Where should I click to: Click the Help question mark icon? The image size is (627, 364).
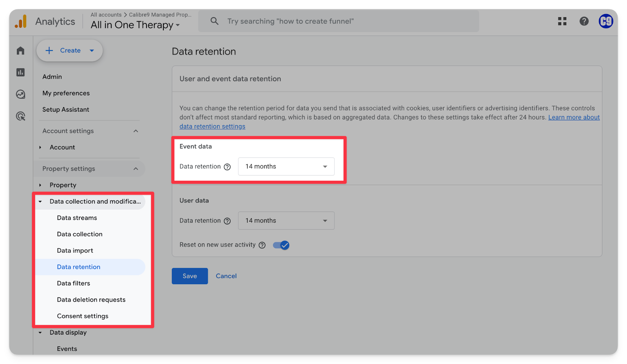pyautogui.click(x=584, y=21)
